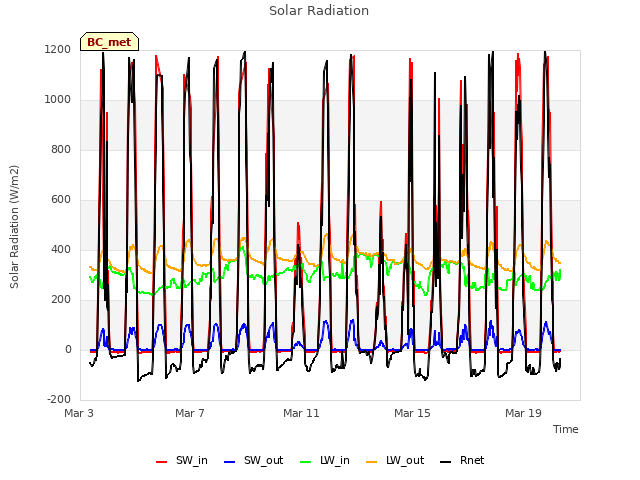Click the 600 y-axis tick label

click(61, 200)
